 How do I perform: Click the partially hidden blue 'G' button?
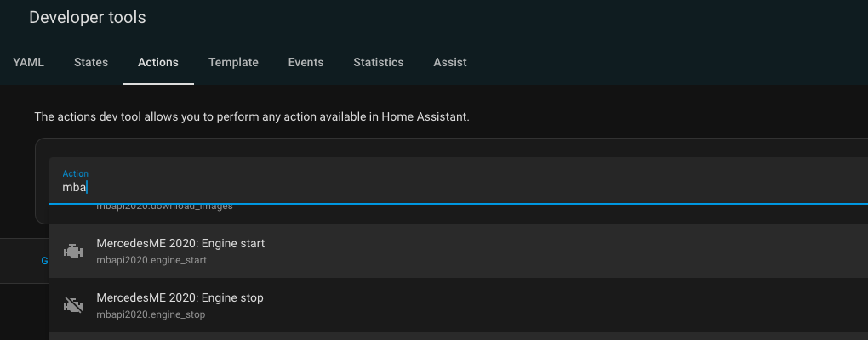click(44, 261)
